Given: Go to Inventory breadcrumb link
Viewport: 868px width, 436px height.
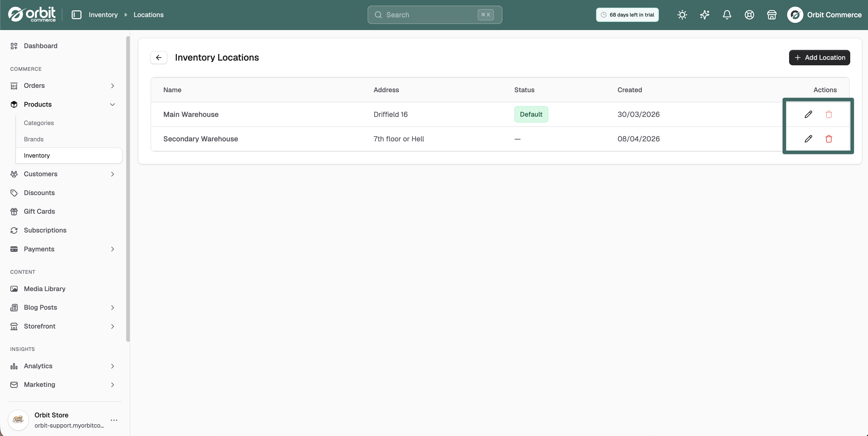Looking at the screenshot, I should (103, 15).
